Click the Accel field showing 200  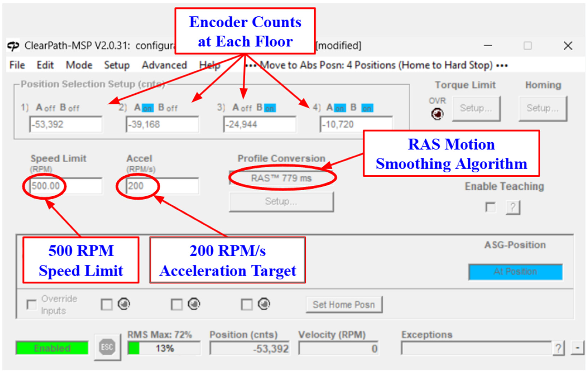click(162, 186)
